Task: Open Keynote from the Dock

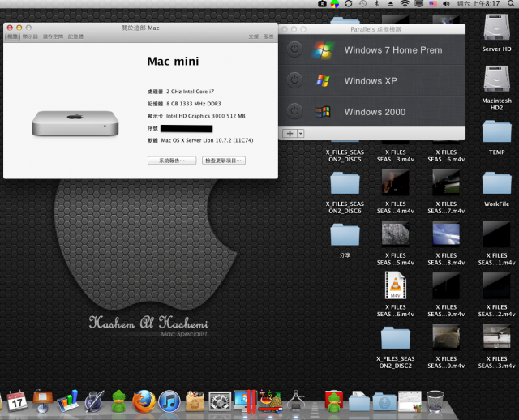Action: [x=43, y=401]
